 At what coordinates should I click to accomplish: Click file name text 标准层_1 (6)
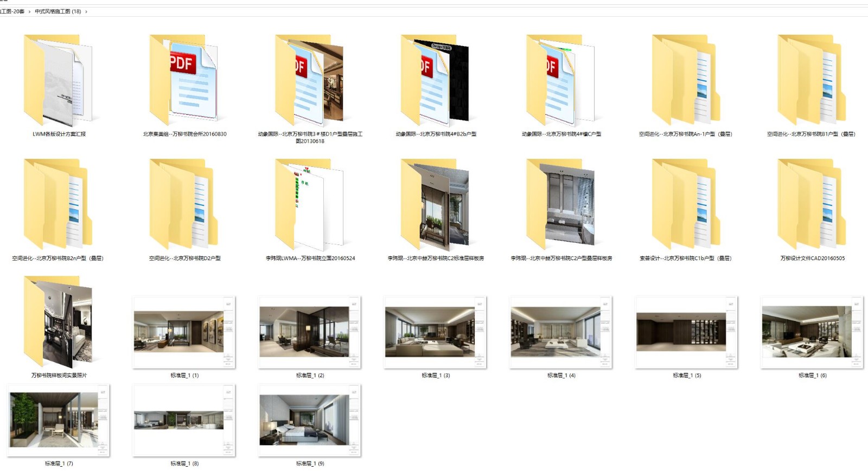(812, 375)
